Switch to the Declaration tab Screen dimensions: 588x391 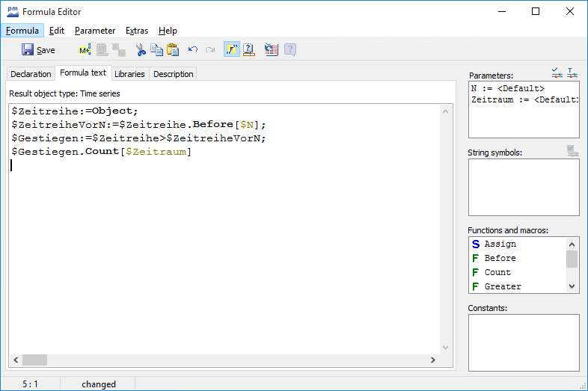tap(31, 74)
